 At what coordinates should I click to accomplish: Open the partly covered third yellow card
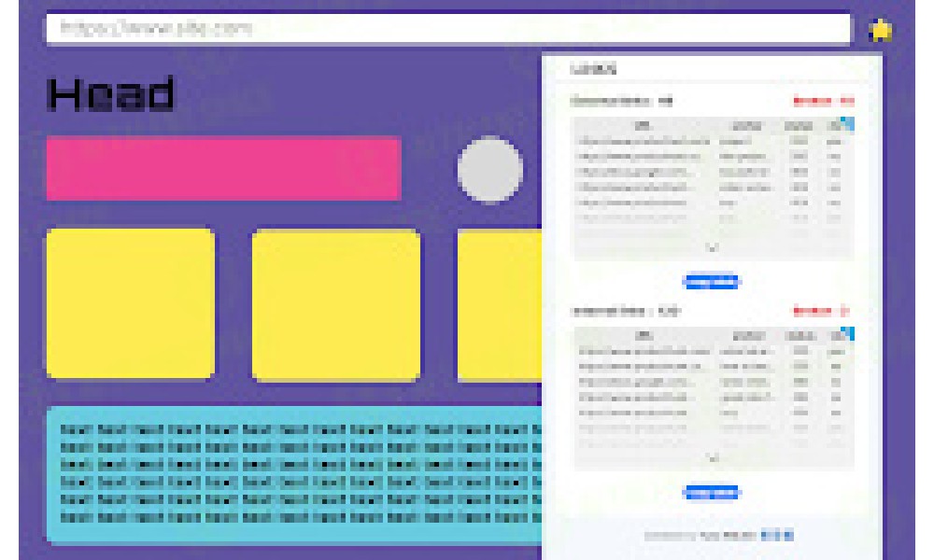click(x=499, y=304)
